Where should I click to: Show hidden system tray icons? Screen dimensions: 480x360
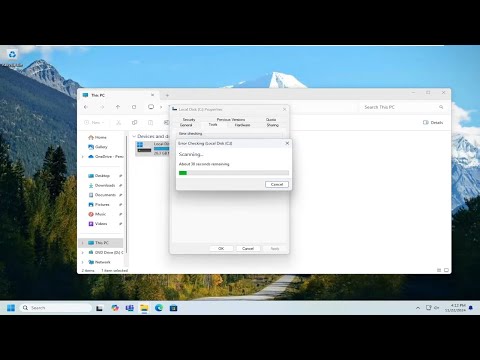(418, 308)
